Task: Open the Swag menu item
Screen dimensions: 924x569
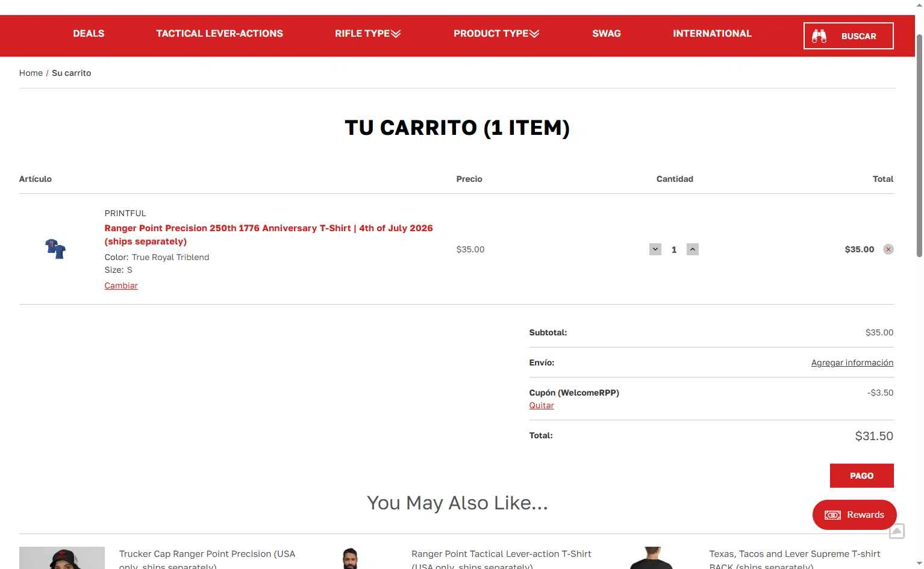Action: [607, 34]
